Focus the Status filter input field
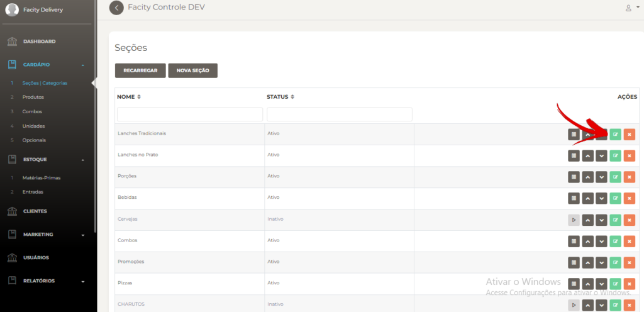Screen dimensions: 644x312 [x=340, y=114]
